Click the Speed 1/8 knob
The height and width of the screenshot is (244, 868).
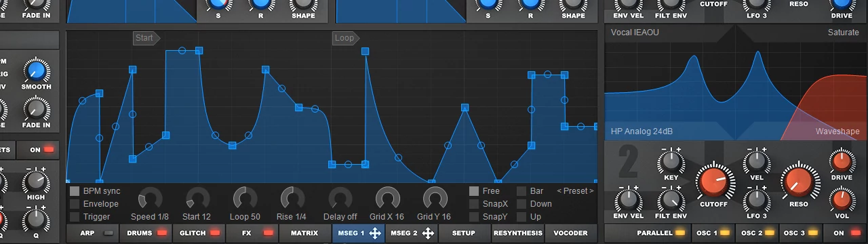coord(150,199)
